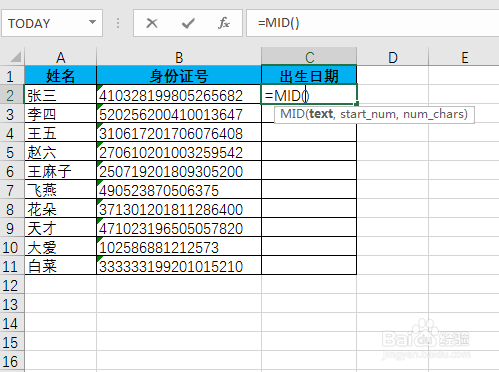Click the Name Box showing TODAY
The image size is (499, 372).
tap(52, 23)
